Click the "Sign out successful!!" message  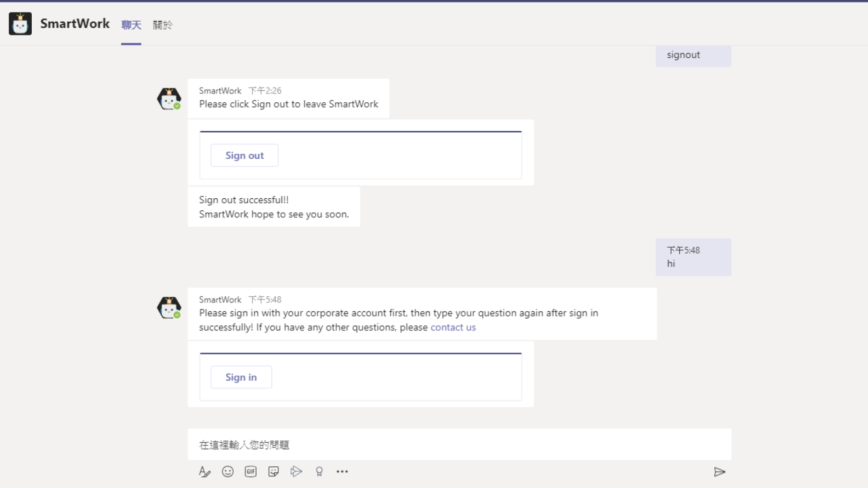click(274, 207)
